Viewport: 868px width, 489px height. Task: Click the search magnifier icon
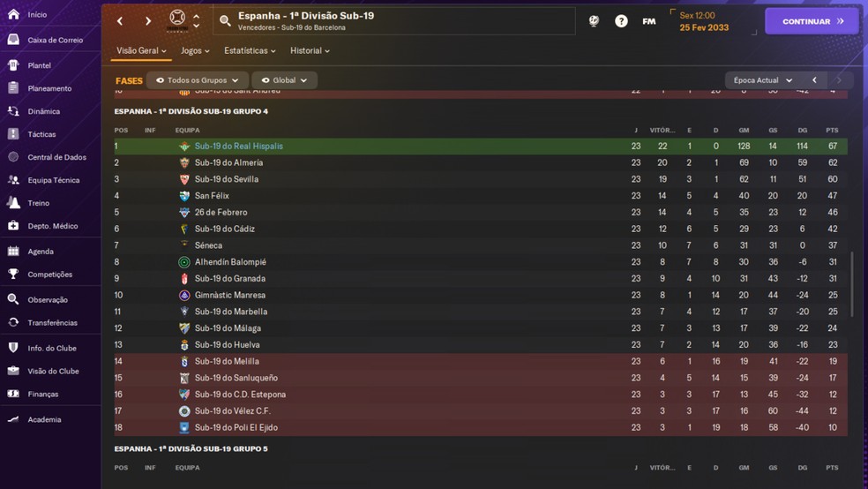tap(225, 21)
